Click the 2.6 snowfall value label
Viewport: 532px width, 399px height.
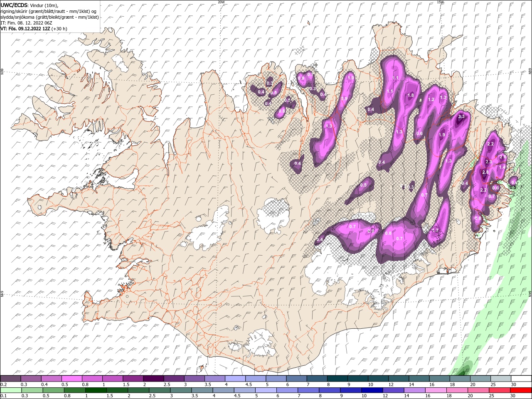[x=502, y=157]
